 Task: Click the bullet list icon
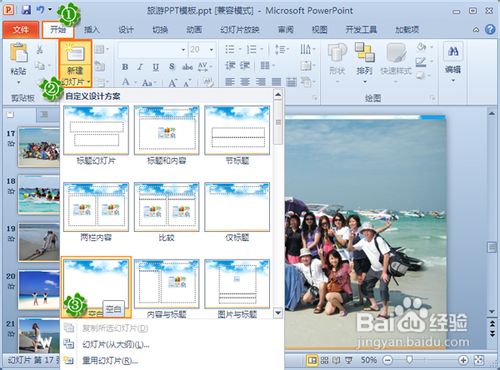coord(230,50)
